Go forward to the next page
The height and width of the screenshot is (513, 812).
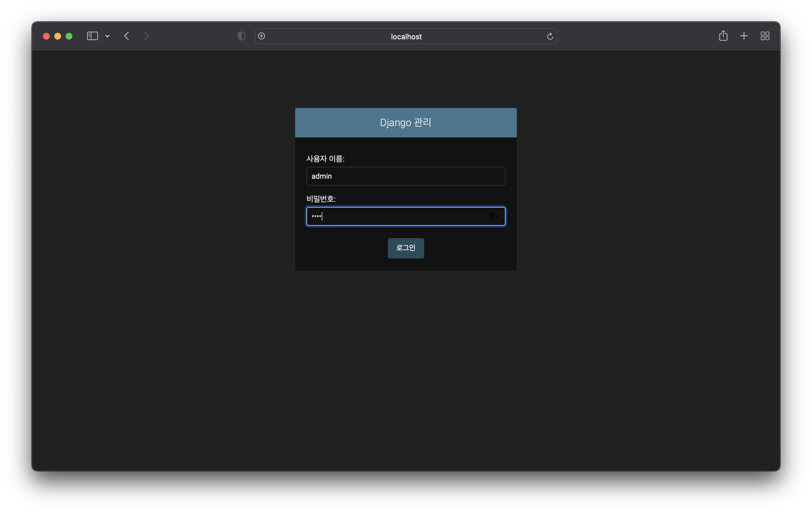click(x=146, y=36)
